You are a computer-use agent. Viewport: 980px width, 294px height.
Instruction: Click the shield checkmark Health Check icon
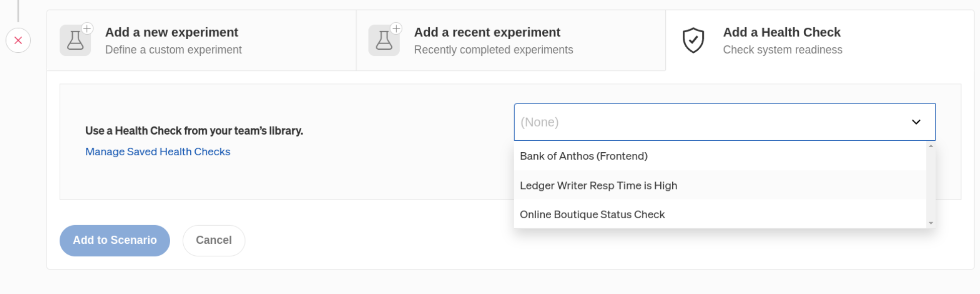click(693, 40)
